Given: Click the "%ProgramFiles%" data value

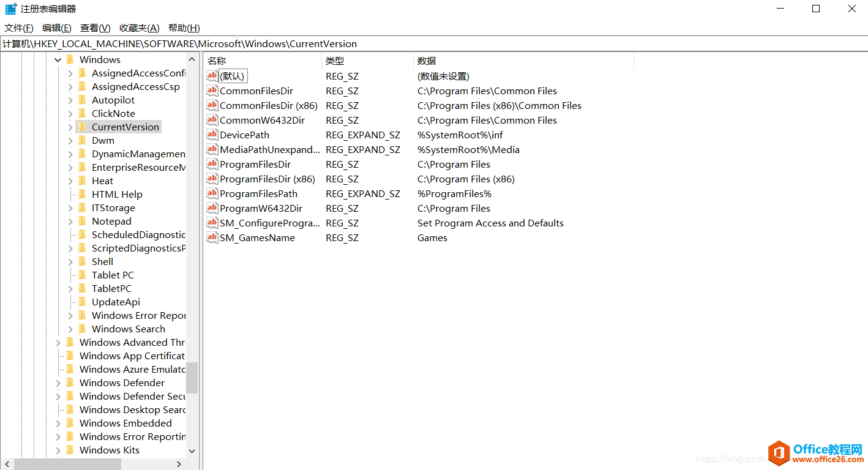Looking at the screenshot, I should 454,193.
